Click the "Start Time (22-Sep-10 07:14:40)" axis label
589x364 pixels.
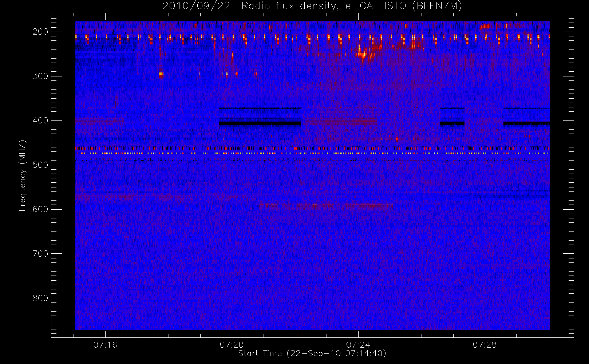click(312, 353)
